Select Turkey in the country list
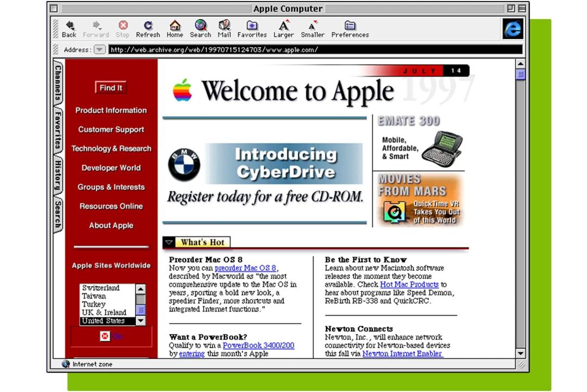Screen dimensions: 587x392 (107, 304)
